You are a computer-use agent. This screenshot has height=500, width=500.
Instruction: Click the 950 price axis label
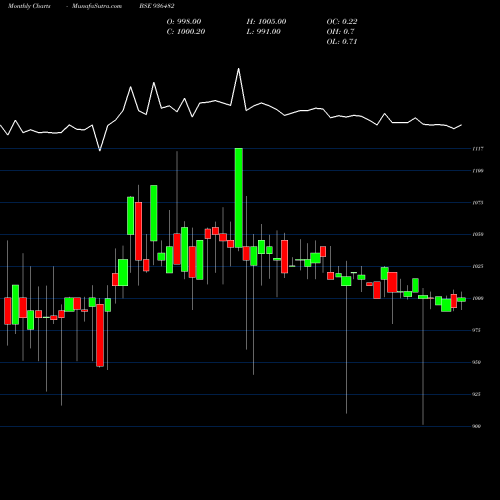(477, 362)
